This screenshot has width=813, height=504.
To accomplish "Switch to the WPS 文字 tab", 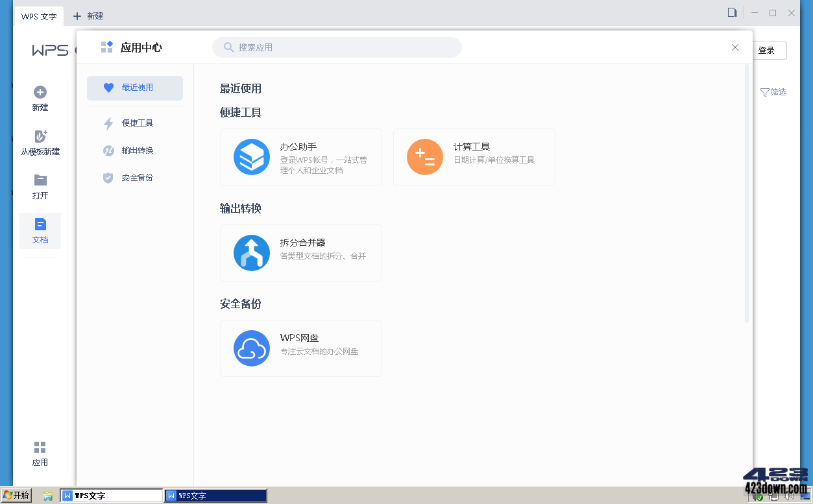I will point(39,16).
